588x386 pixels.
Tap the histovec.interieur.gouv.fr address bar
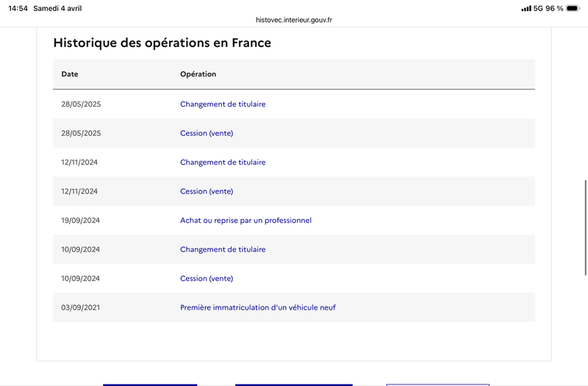coord(294,21)
